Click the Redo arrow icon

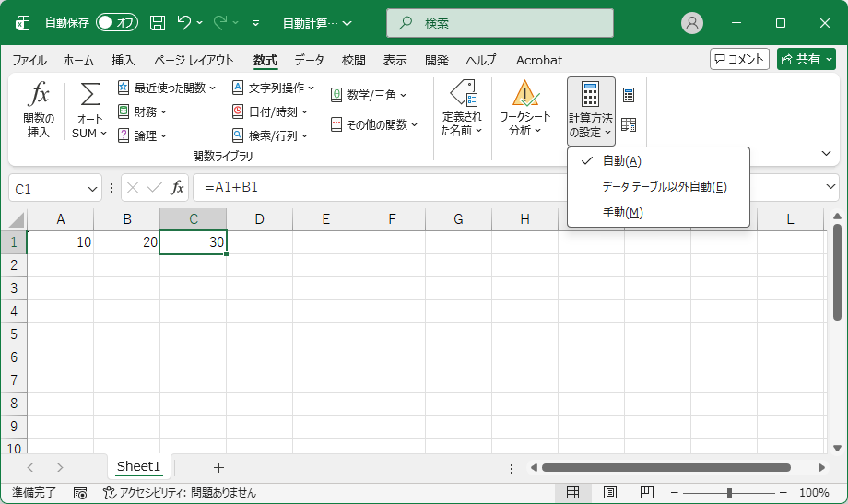pyautogui.click(x=219, y=23)
